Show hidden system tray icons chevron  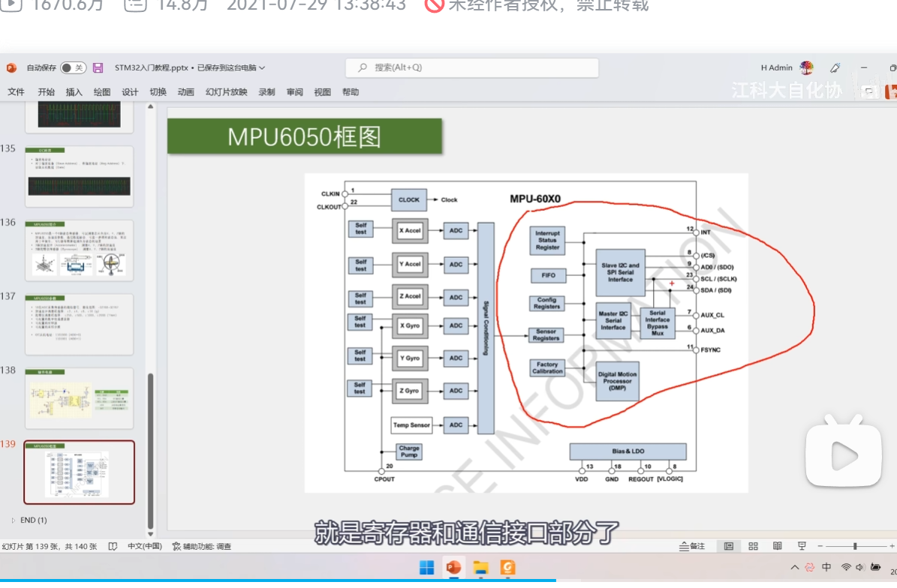coord(795,568)
